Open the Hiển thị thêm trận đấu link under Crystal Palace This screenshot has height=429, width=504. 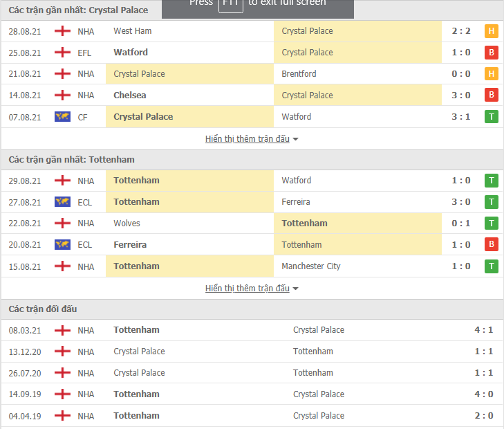point(248,138)
